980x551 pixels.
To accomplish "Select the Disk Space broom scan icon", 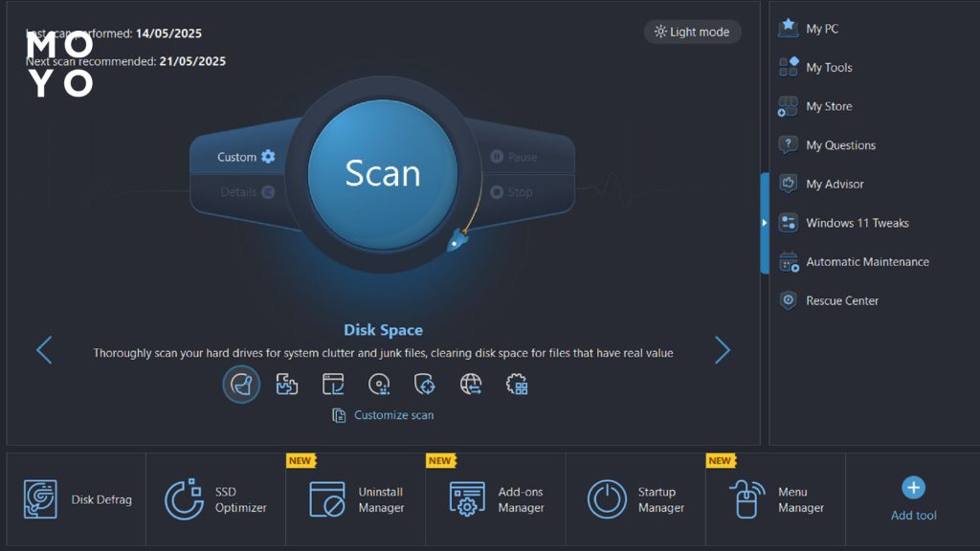I will [241, 385].
